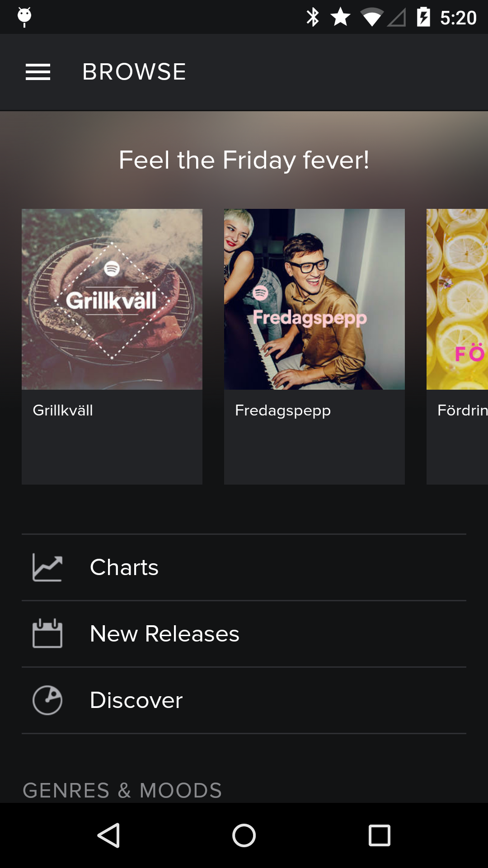This screenshot has width=488, height=868.
Task: Click the Discover radar icon
Action: click(x=47, y=700)
